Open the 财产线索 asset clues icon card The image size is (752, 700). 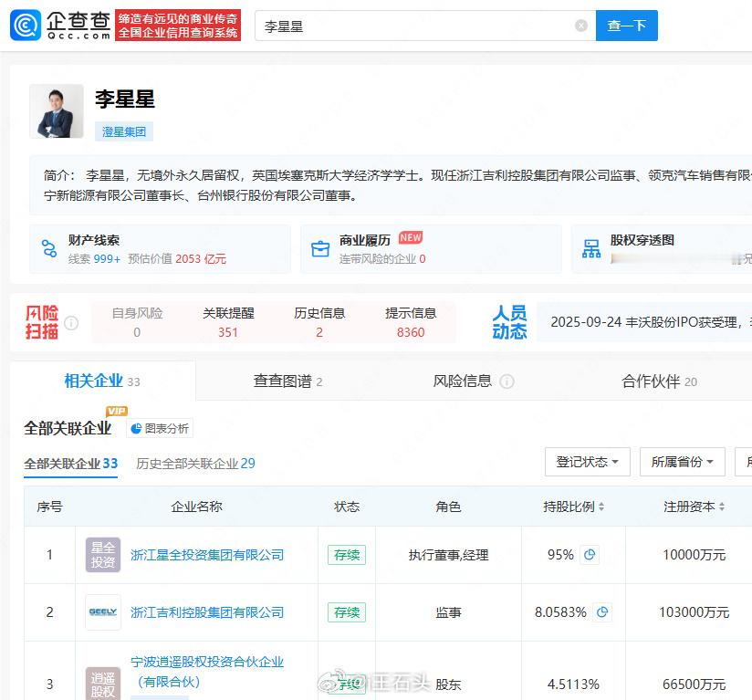(x=49, y=249)
